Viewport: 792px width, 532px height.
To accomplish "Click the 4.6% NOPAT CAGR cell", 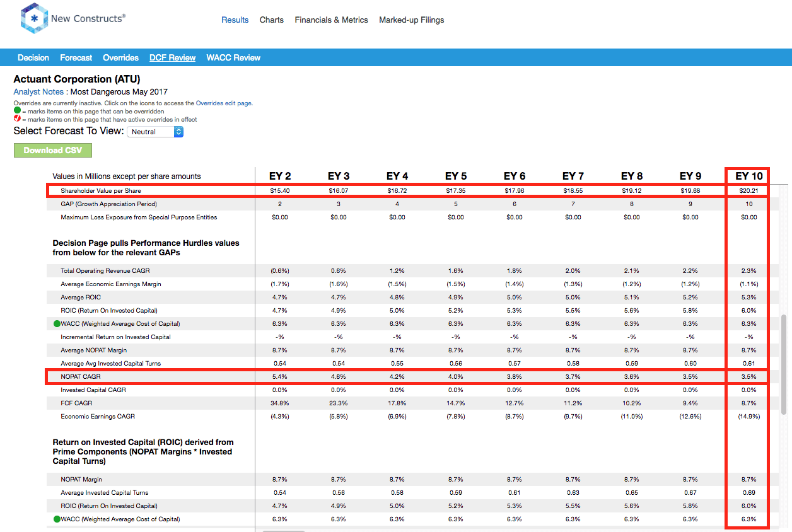I will pyautogui.click(x=339, y=377).
